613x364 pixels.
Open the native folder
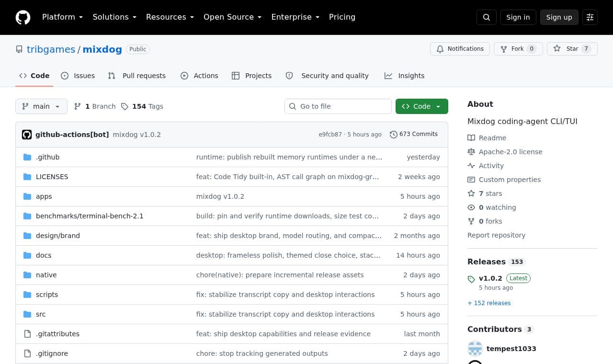[46, 275]
